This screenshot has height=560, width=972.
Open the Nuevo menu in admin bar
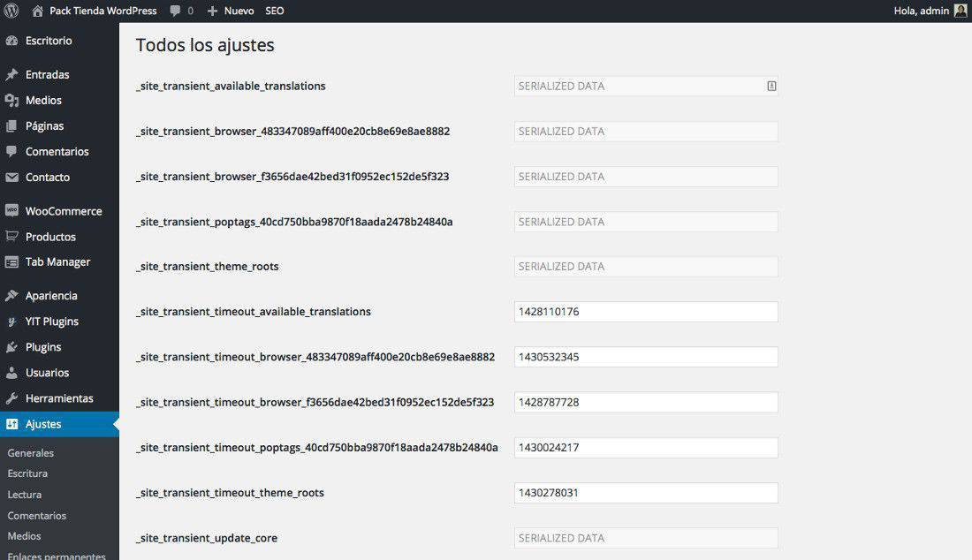239,11
